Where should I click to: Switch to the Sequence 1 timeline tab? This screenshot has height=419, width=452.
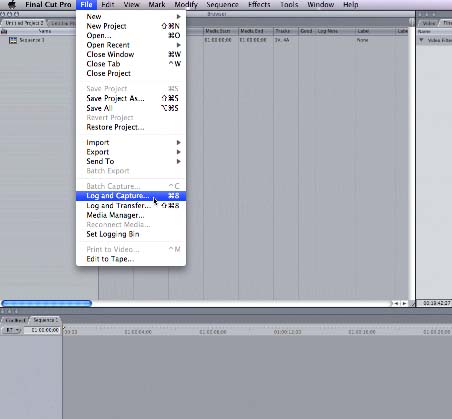pos(45,320)
